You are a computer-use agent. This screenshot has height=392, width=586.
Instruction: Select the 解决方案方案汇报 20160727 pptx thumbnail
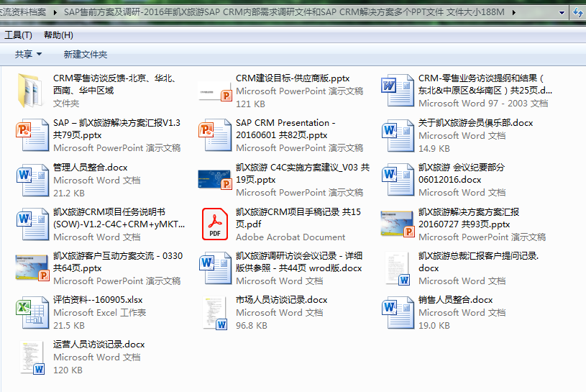coord(398,224)
